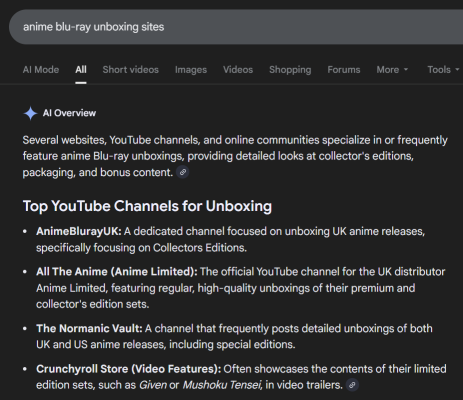
Task: Click Crunchyroll Store (Video Features) entry
Action: click(x=129, y=369)
